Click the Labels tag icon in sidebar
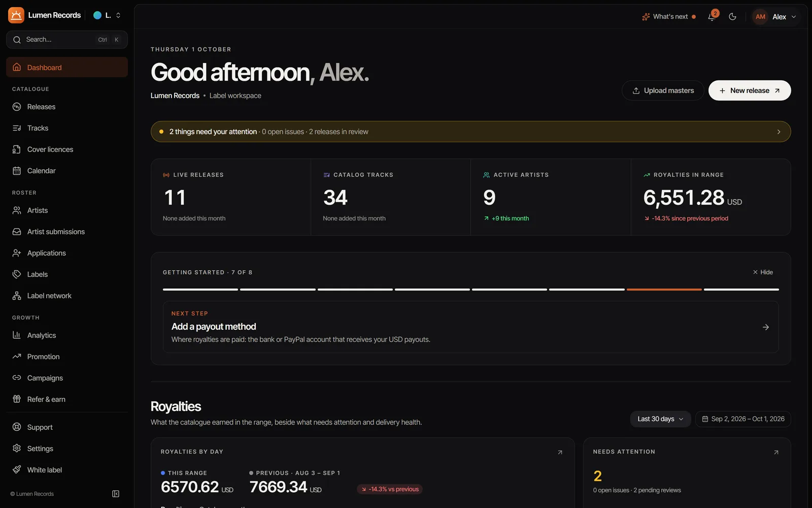 click(17, 274)
